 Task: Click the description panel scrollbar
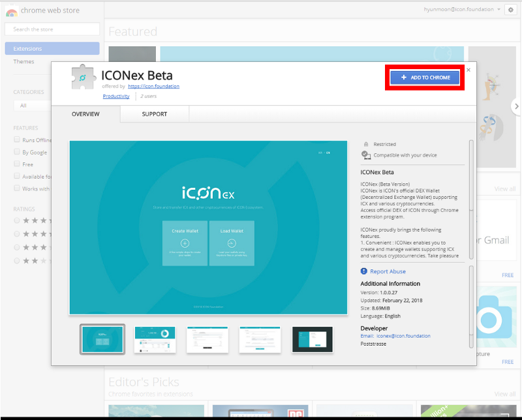(471, 200)
